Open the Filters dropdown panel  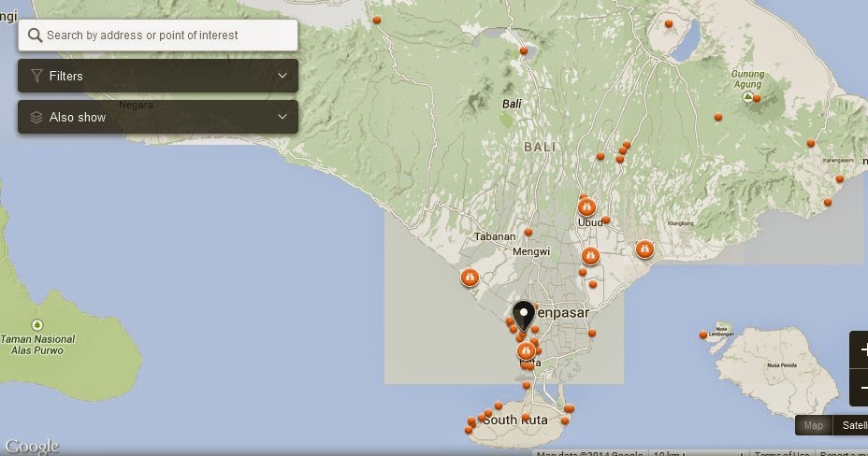click(x=158, y=76)
